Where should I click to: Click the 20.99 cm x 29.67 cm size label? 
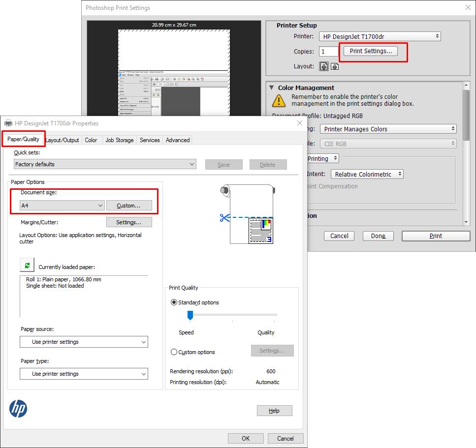174,25
